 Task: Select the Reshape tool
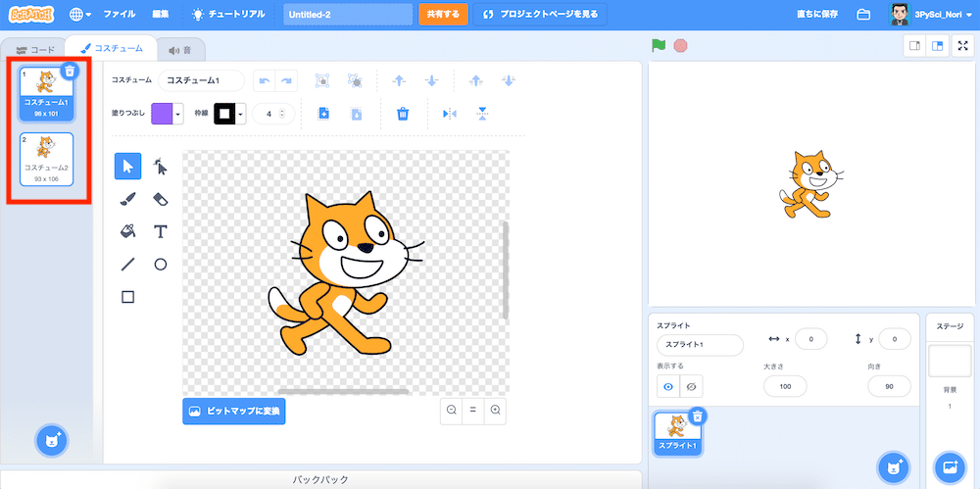tap(161, 167)
